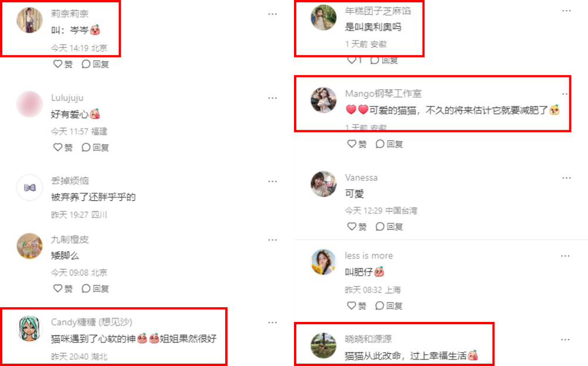Click the reply bubble icon under Vanessa's comment
This screenshot has height=366, width=588.
point(380,226)
